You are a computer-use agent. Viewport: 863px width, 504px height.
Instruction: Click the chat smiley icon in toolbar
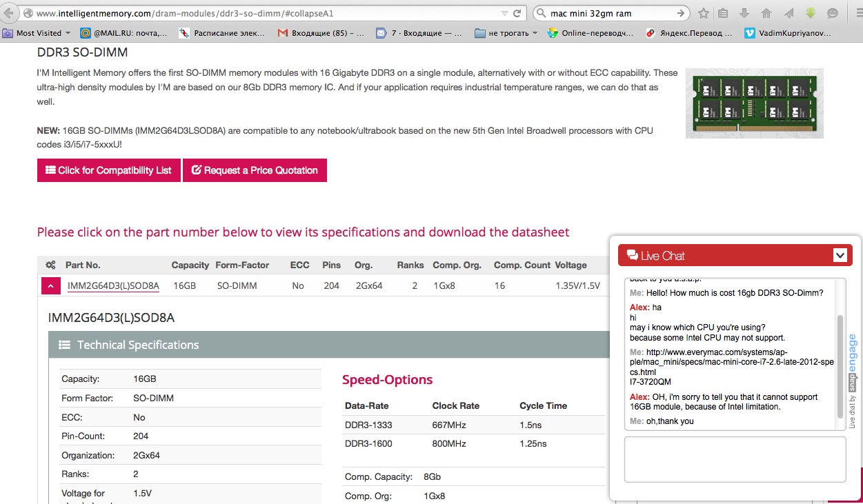pyautogui.click(x=833, y=13)
